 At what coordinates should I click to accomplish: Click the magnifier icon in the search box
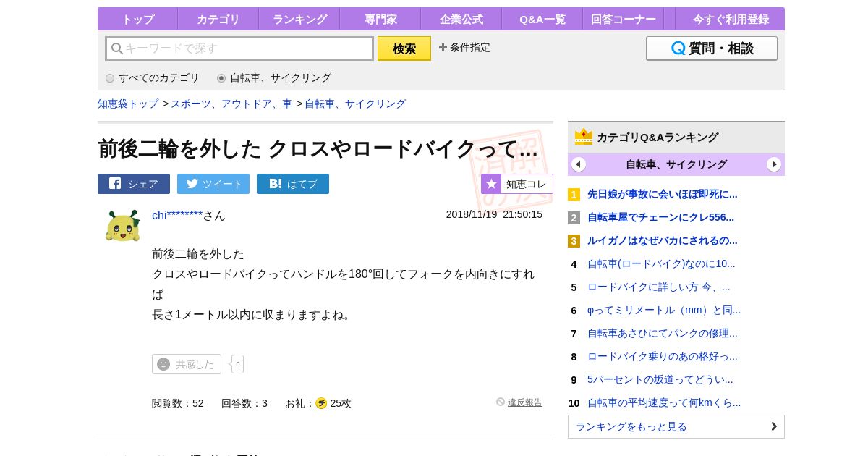tap(117, 48)
